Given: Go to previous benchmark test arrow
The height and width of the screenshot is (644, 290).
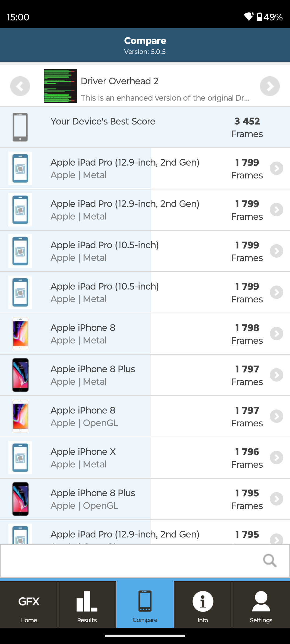Looking at the screenshot, I should (x=20, y=86).
